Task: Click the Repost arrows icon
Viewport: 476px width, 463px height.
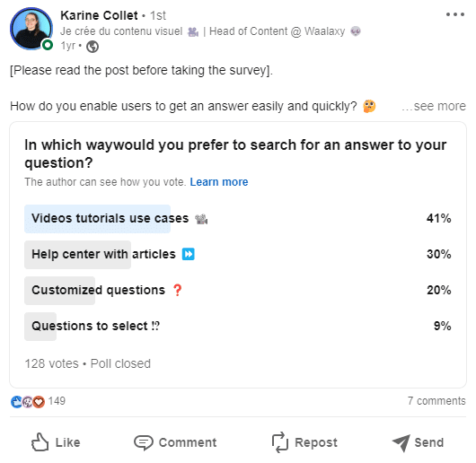Action: [x=279, y=442]
